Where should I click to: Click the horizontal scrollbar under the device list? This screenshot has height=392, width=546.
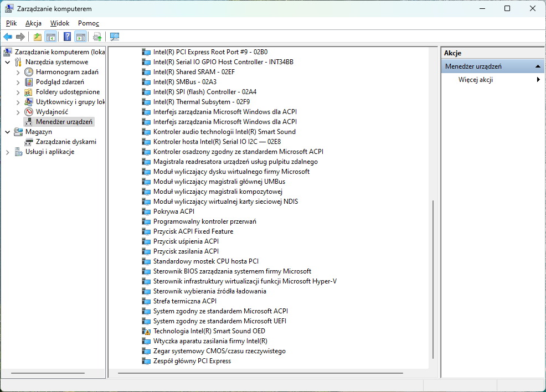click(260, 373)
